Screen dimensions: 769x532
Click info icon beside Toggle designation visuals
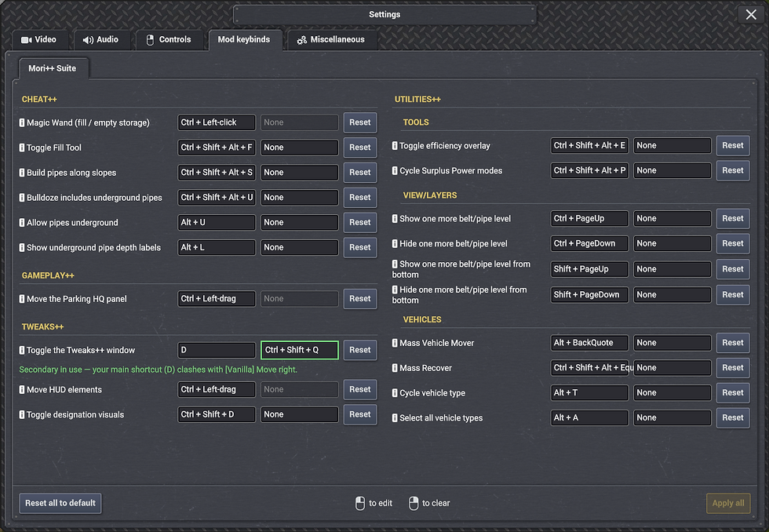(22, 415)
